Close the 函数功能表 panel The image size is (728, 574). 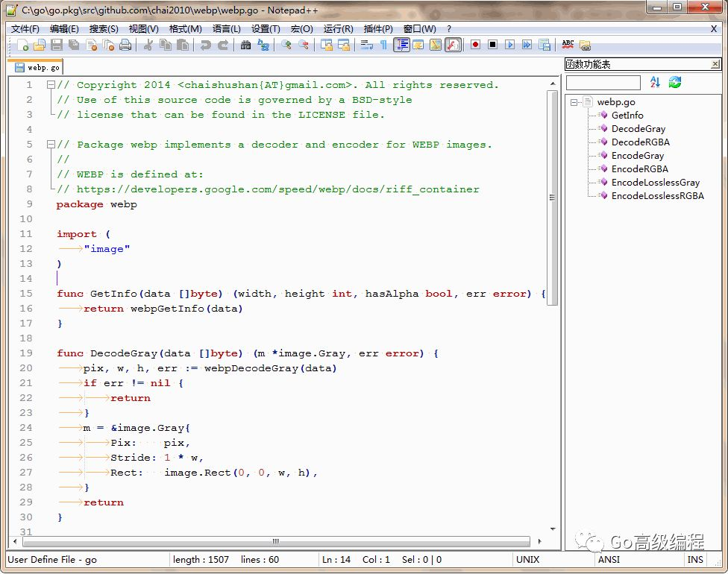715,64
